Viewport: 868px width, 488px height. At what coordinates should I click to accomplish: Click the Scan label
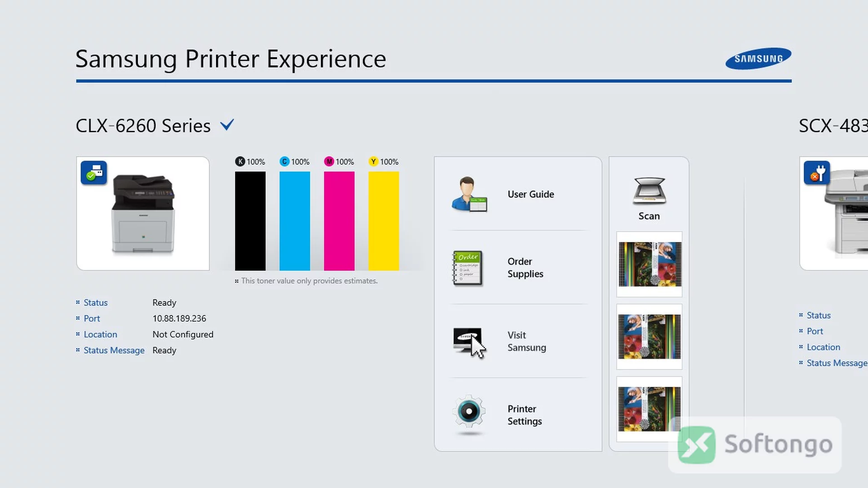pos(649,216)
